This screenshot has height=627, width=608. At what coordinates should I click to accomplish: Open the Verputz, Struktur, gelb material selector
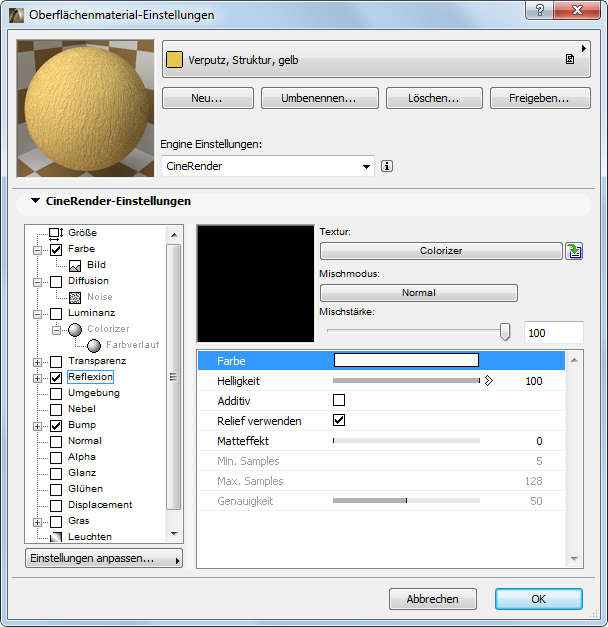click(x=376, y=59)
